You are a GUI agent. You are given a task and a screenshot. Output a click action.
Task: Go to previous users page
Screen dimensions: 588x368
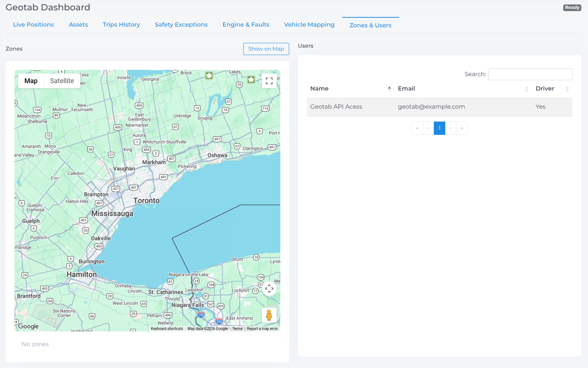[x=429, y=128]
